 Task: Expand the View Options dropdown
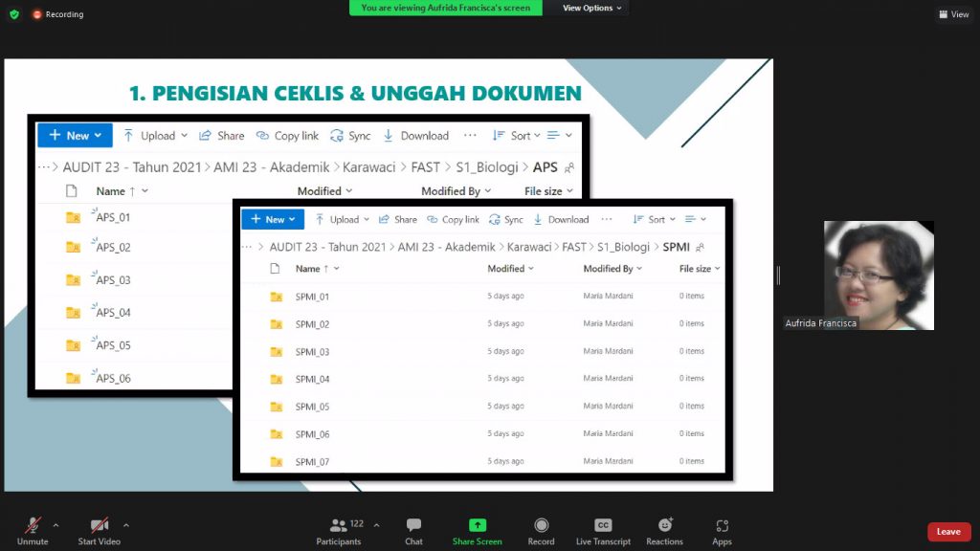(592, 8)
